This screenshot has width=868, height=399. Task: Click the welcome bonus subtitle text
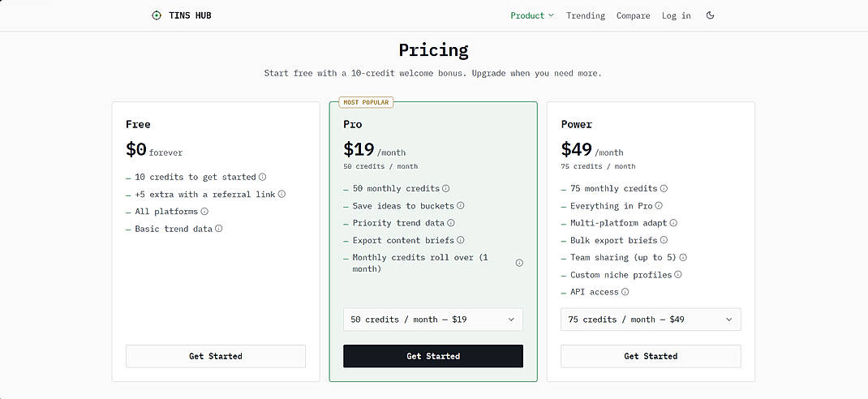(x=433, y=73)
